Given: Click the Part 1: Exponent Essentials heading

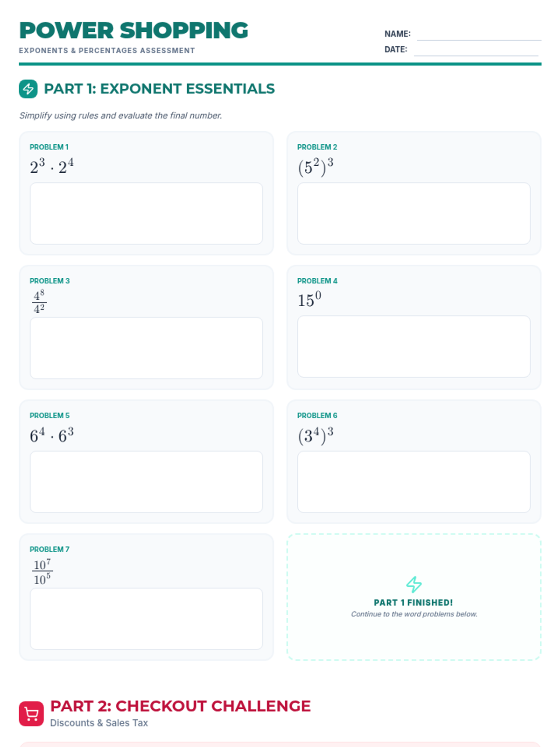Looking at the screenshot, I should click(159, 89).
